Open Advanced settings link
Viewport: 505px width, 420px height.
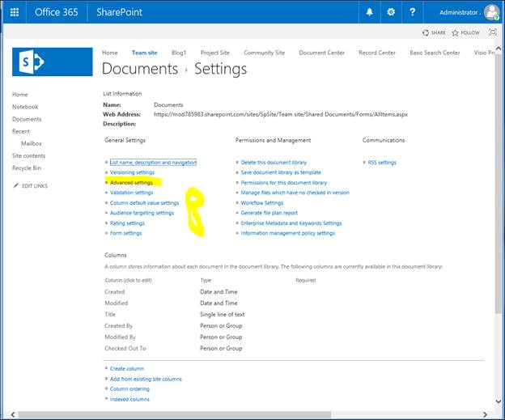point(131,183)
